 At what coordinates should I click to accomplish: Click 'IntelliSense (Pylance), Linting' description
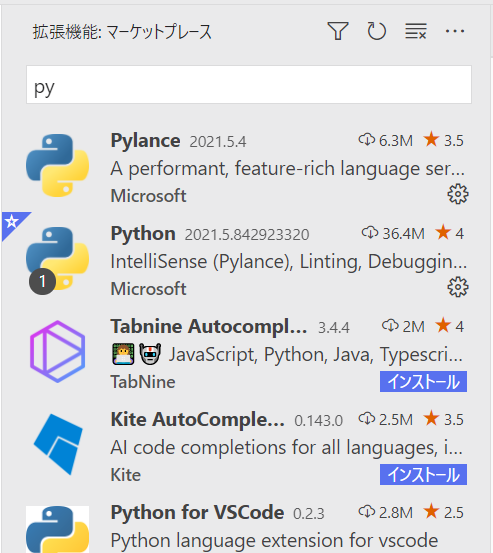(x=288, y=261)
